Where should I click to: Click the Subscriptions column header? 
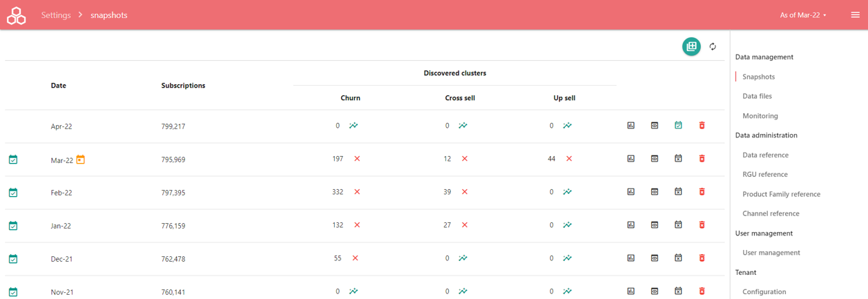pos(183,86)
